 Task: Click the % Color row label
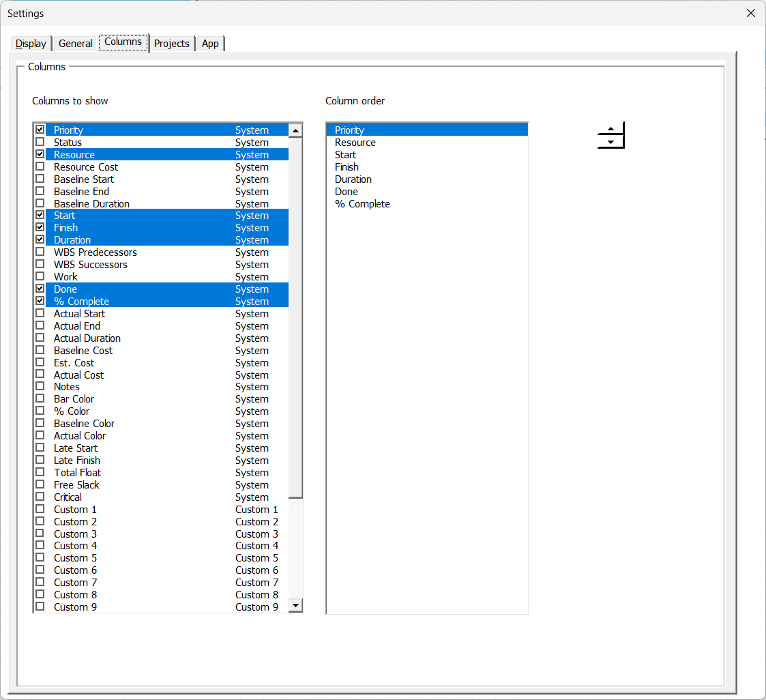point(72,411)
